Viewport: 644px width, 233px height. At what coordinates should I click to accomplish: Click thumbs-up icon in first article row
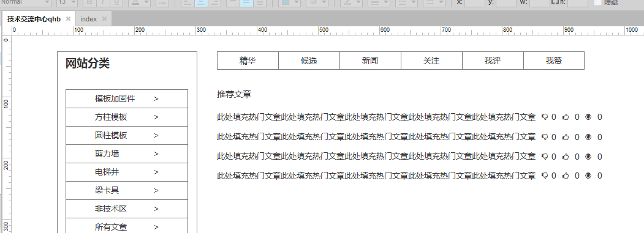click(x=566, y=117)
